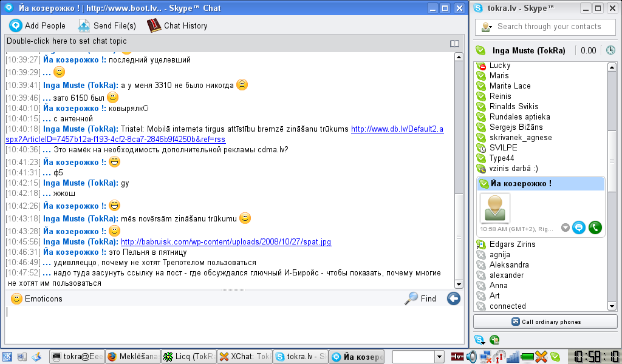Click the chat scrollbar down arrow
Image resolution: width=622 pixels, height=364 pixels.
pos(459,284)
